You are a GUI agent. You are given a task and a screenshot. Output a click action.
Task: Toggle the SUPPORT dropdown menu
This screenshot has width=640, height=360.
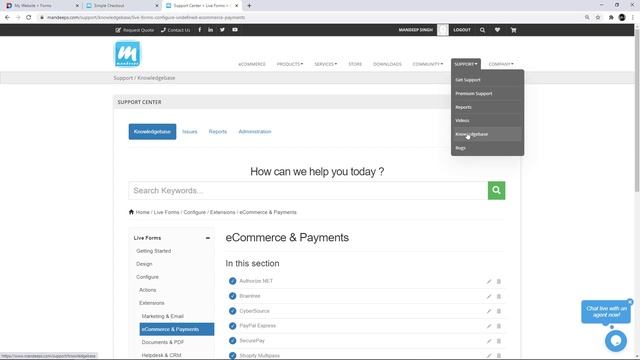[x=466, y=64]
